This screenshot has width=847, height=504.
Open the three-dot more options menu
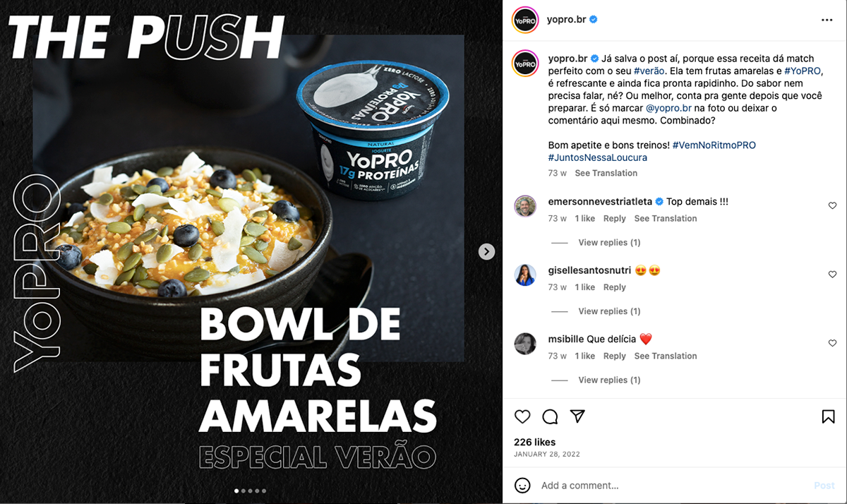coord(827,20)
